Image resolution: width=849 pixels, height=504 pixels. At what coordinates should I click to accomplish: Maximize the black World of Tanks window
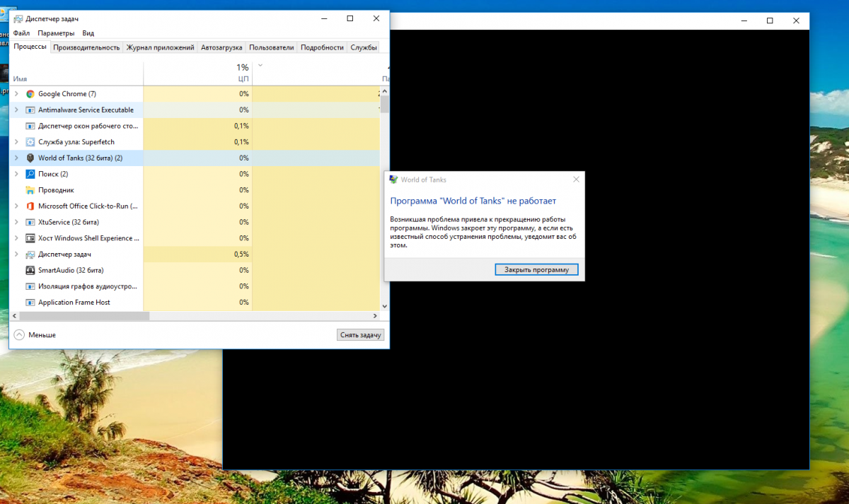(770, 20)
